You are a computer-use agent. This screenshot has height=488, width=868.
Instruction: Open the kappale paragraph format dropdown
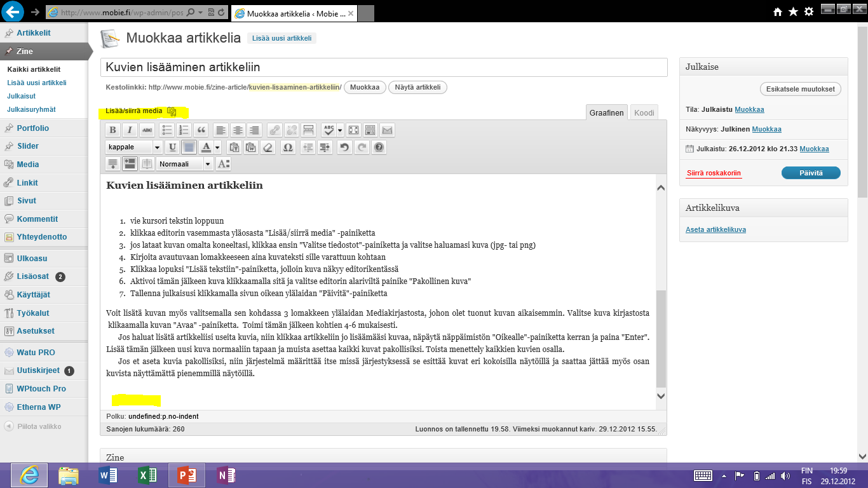(x=157, y=147)
